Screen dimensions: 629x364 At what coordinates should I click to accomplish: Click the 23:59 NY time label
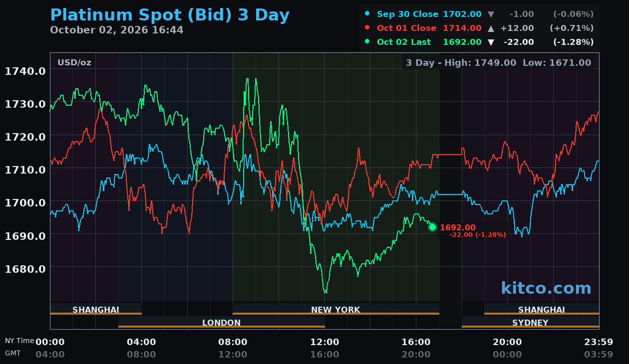click(599, 342)
